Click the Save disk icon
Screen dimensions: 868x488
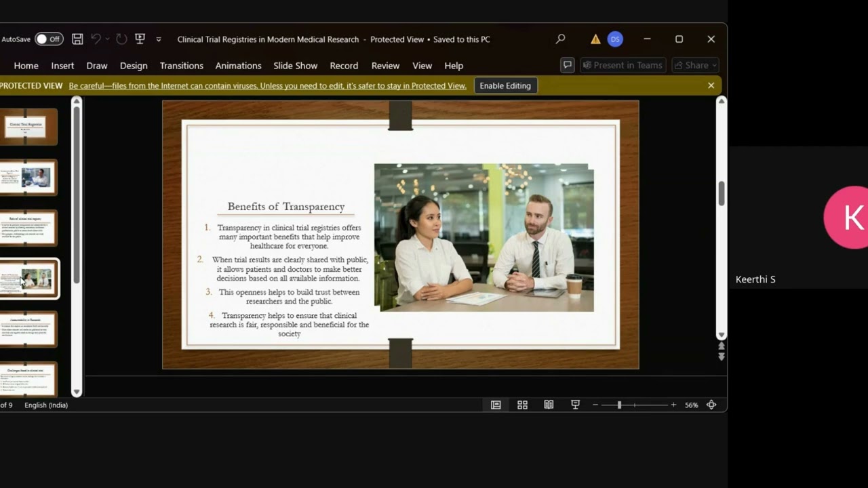click(77, 39)
